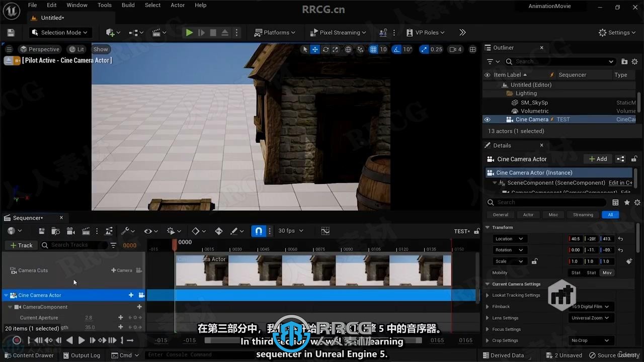Click the Blueprint/Add Script icon next to Add
This screenshot has height=362, width=644.
coord(620,159)
